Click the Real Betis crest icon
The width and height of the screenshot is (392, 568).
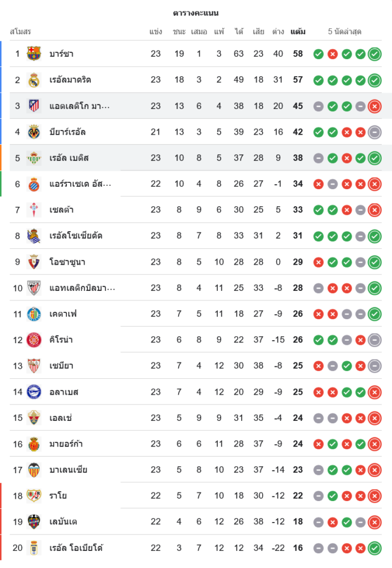click(34, 158)
